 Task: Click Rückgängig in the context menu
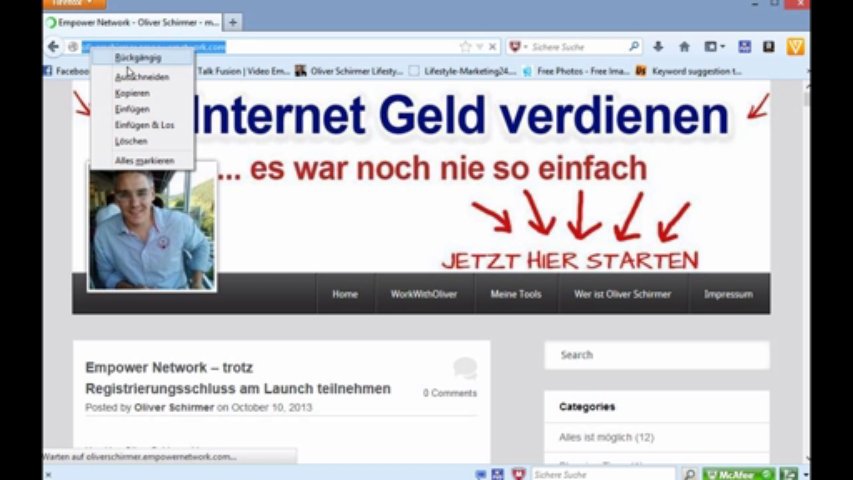tap(138, 58)
